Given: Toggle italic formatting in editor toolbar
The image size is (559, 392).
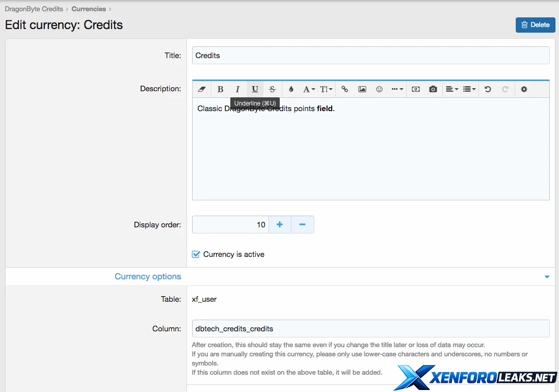Looking at the screenshot, I should click(x=237, y=89).
